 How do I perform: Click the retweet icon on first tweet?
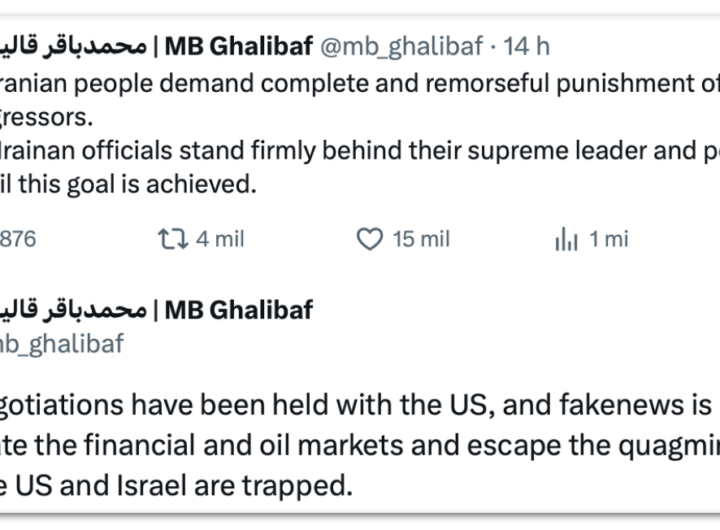click(x=170, y=239)
